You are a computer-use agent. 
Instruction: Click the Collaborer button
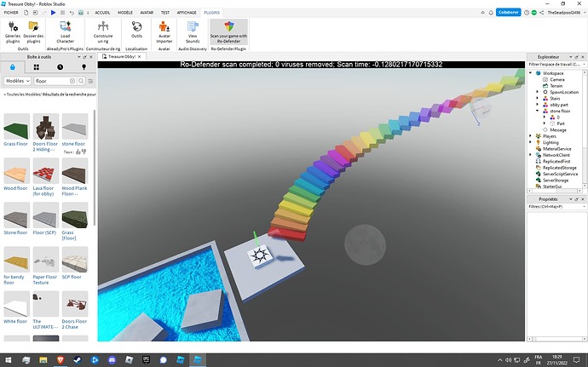click(509, 13)
